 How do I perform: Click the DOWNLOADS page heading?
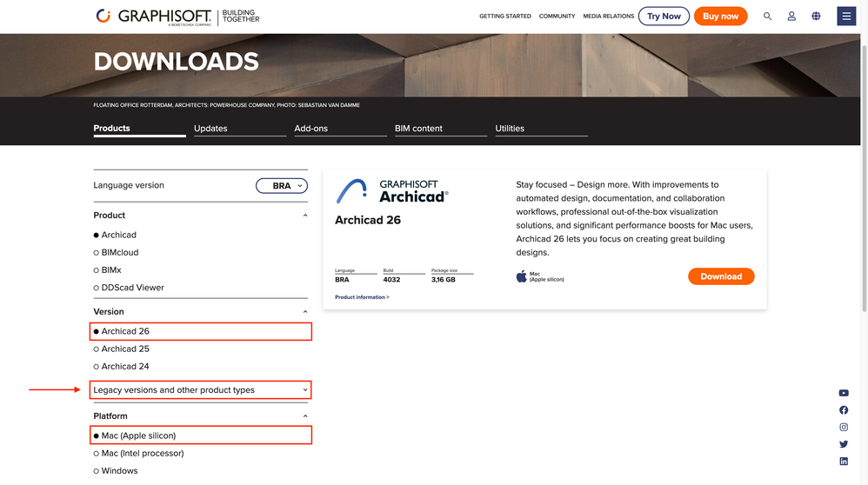176,62
